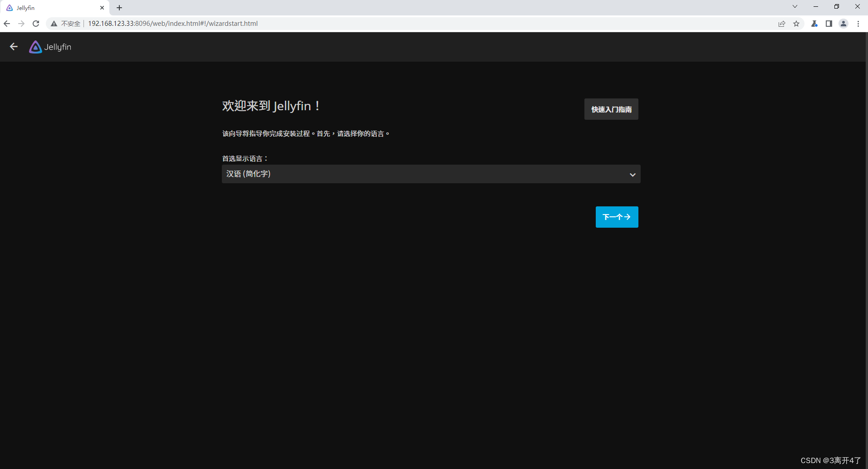
Task: Click the browser back navigation arrow
Action: 7,24
